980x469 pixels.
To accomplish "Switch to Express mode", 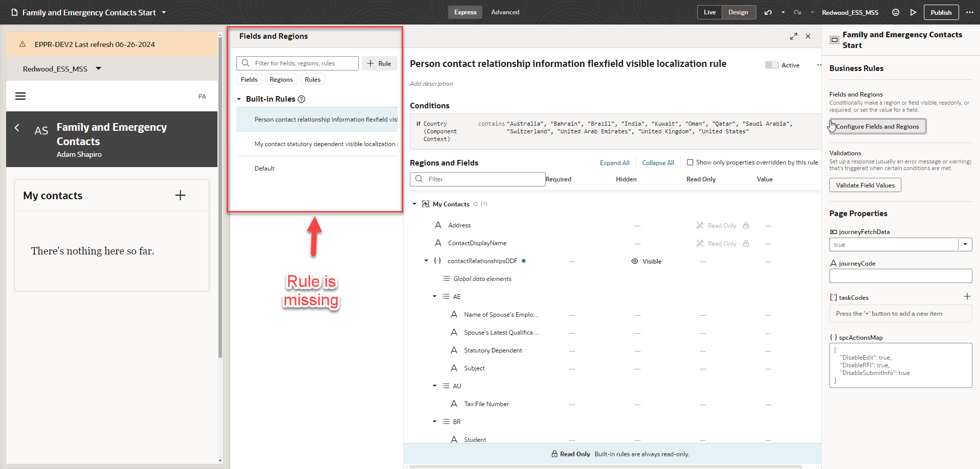I will click(465, 12).
